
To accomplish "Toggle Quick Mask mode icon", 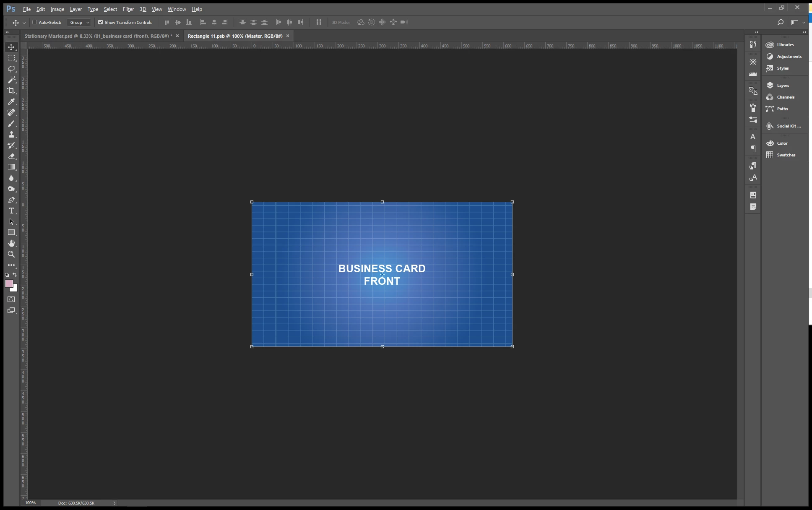I will [11, 299].
